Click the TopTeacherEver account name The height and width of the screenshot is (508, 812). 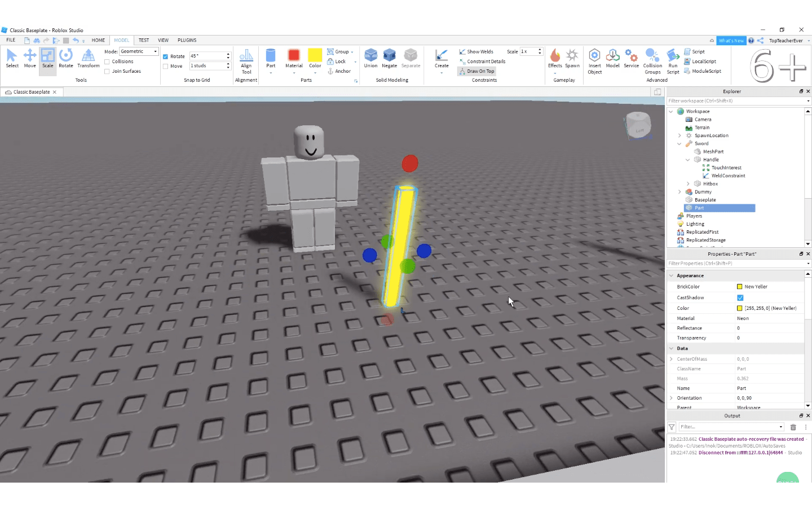click(785, 41)
